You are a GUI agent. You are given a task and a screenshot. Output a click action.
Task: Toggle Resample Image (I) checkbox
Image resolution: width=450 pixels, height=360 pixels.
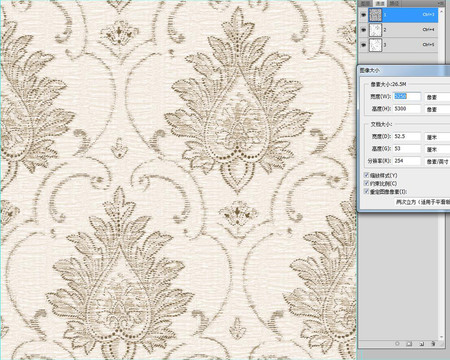(x=367, y=192)
